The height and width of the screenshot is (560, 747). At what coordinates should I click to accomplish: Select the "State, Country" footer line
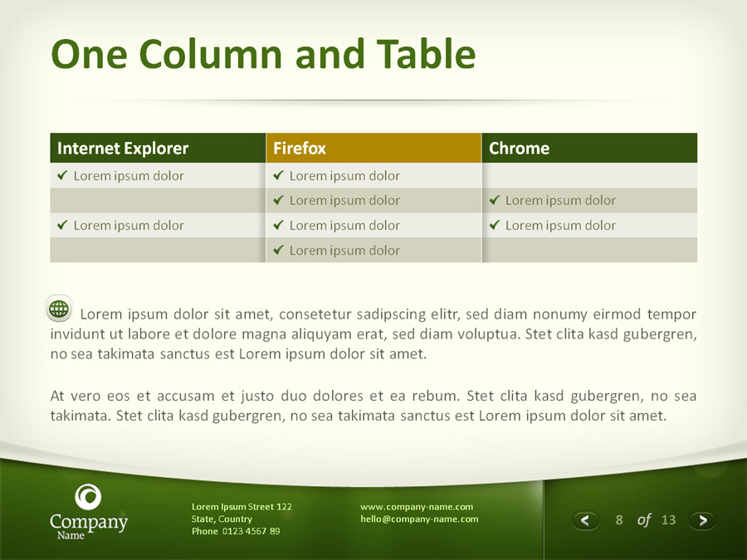[x=222, y=519]
